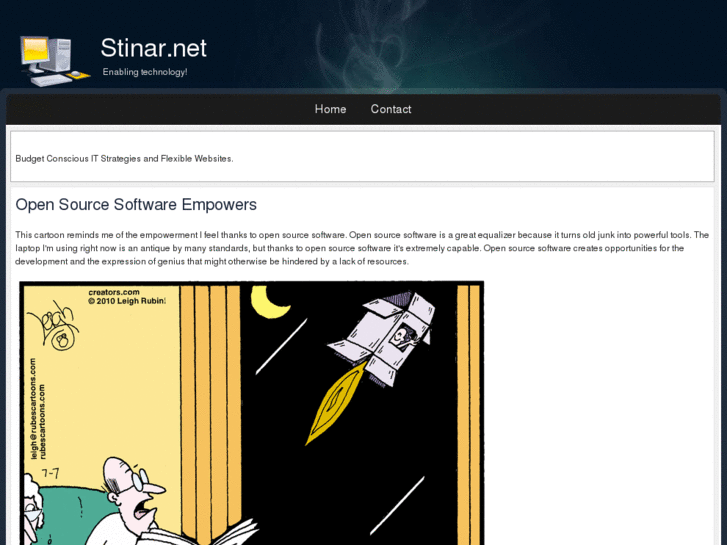Image resolution: width=727 pixels, height=545 pixels.
Task: Click the desktop computer logo icon
Action: coord(55,61)
